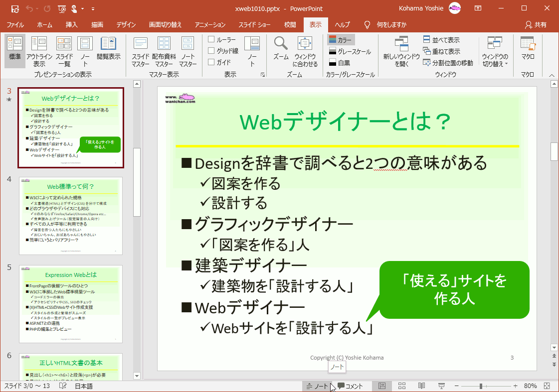
Task: Toggle Notes pane button in Show group
Action: tap(252, 51)
